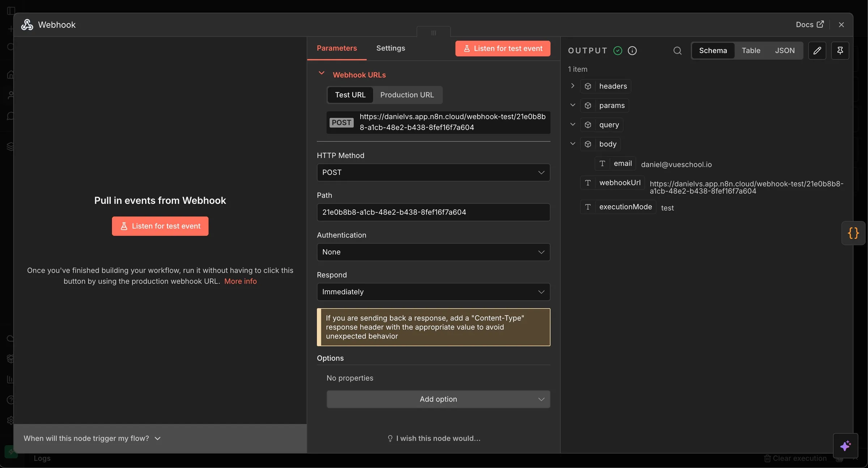This screenshot has width=868, height=468.
Task: Click the flask icon in top Listen button
Action: point(467,48)
